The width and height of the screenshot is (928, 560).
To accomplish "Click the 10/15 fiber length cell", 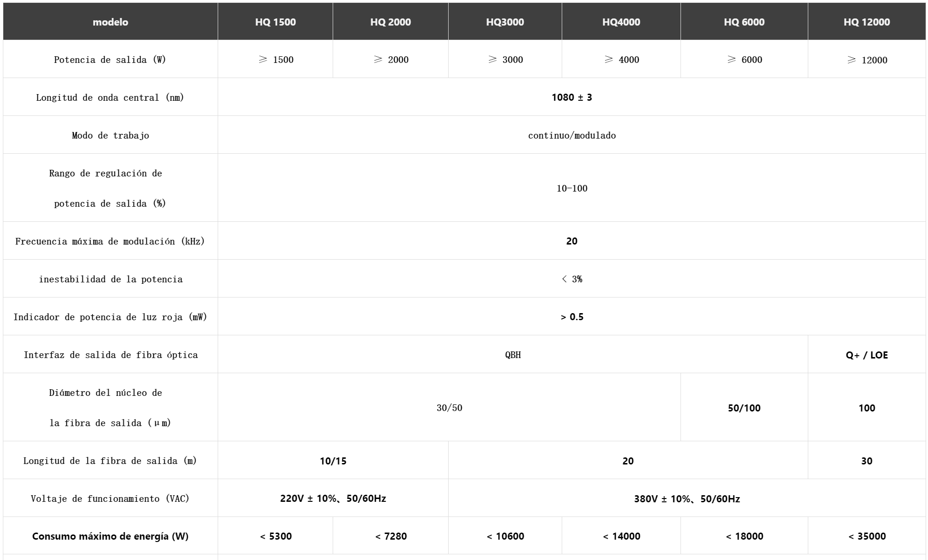I will (x=333, y=461).
